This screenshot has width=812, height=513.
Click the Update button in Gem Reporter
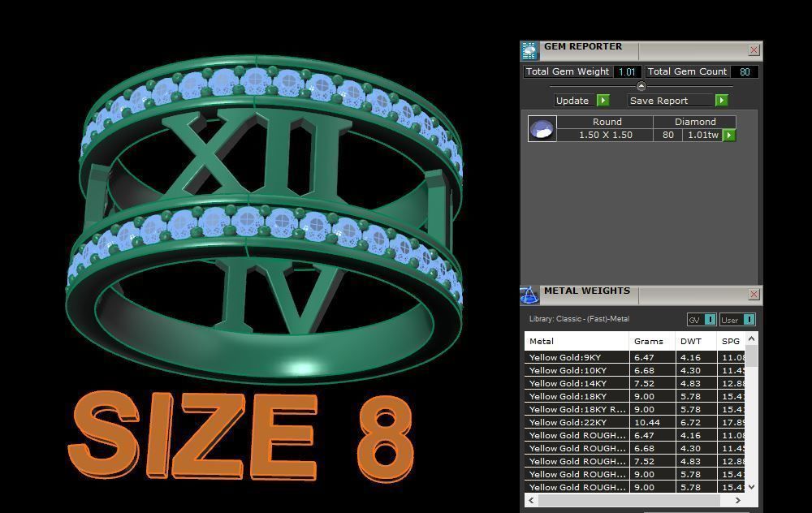tap(572, 101)
